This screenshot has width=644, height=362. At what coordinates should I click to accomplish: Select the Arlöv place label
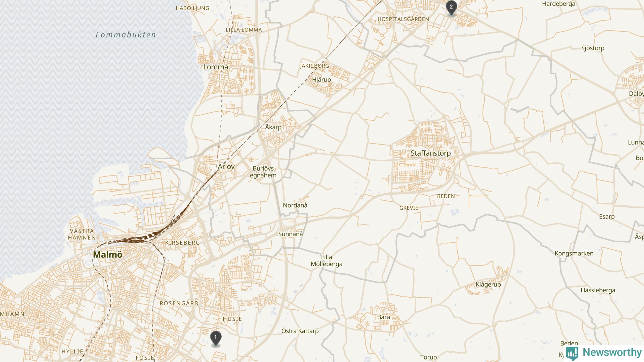pos(226,166)
